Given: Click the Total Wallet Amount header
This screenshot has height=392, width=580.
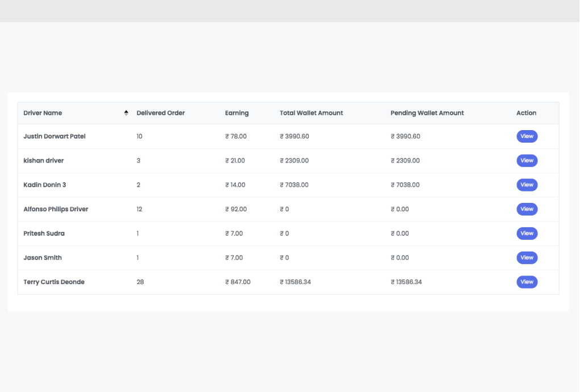Looking at the screenshot, I should [311, 113].
